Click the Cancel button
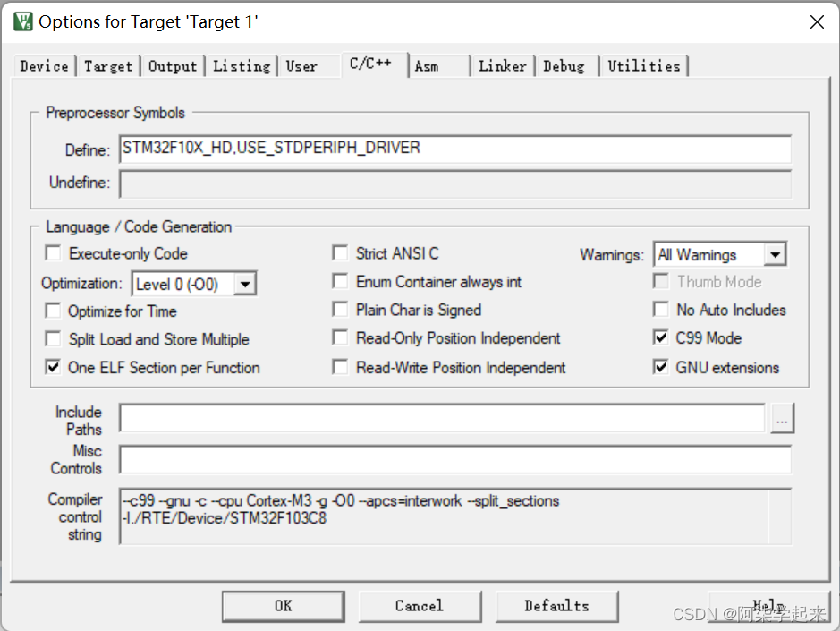Viewport: 840px width, 631px height. point(420,606)
